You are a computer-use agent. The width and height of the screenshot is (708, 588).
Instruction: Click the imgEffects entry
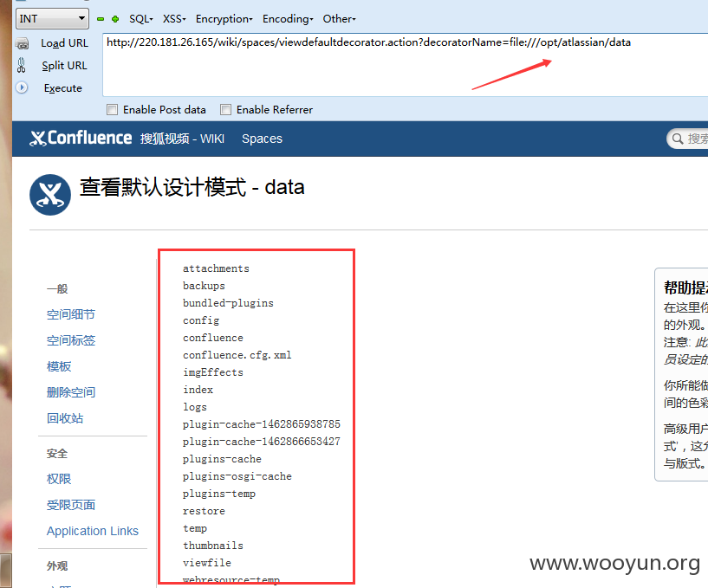pyautogui.click(x=212, y=372)
